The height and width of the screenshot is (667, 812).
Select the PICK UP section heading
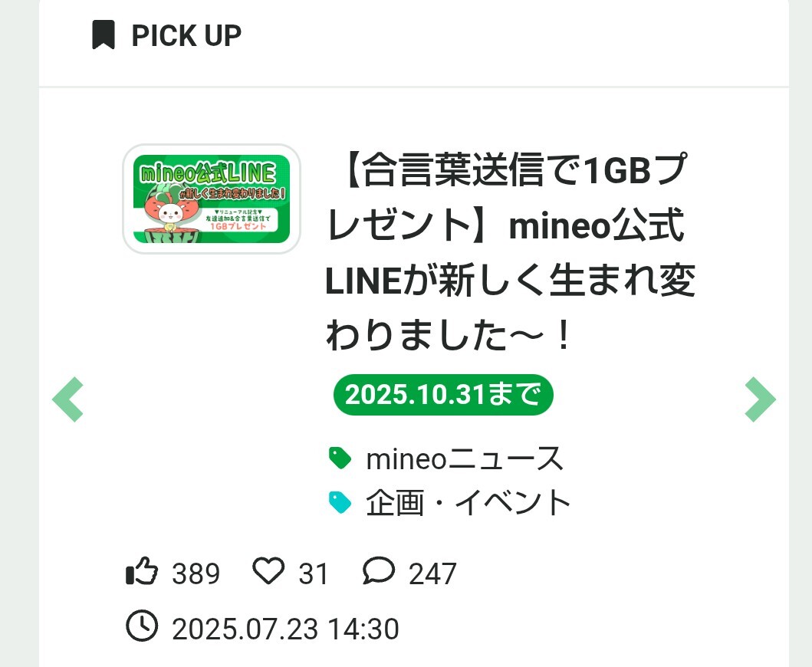pyautogui.click(x=186, y=35)
